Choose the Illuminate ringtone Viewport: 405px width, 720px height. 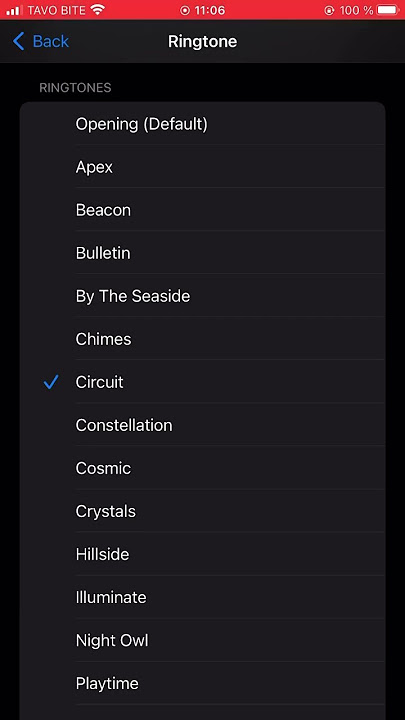(x=202, y=597)
